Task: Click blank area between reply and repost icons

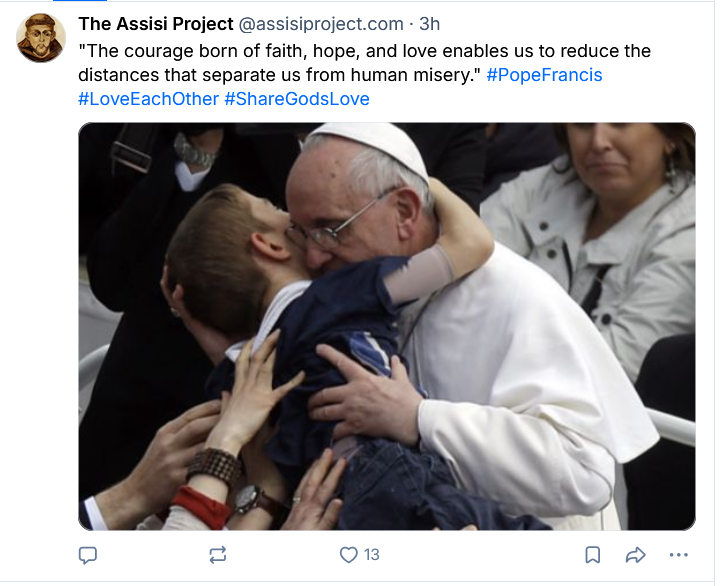Action: pos(152,554)
